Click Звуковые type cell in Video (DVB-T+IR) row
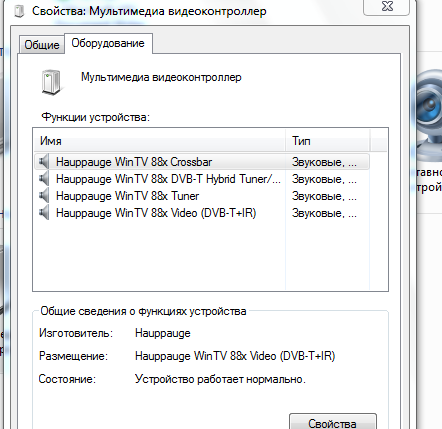Viewport: 442px width, 429px height. [x=324, y=213]
